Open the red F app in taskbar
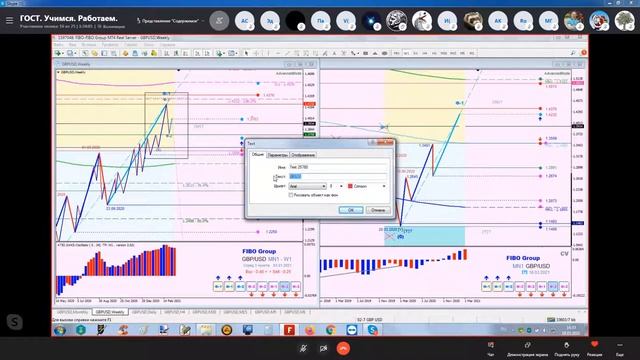This screenshot has height=360, width=640. 289,330
